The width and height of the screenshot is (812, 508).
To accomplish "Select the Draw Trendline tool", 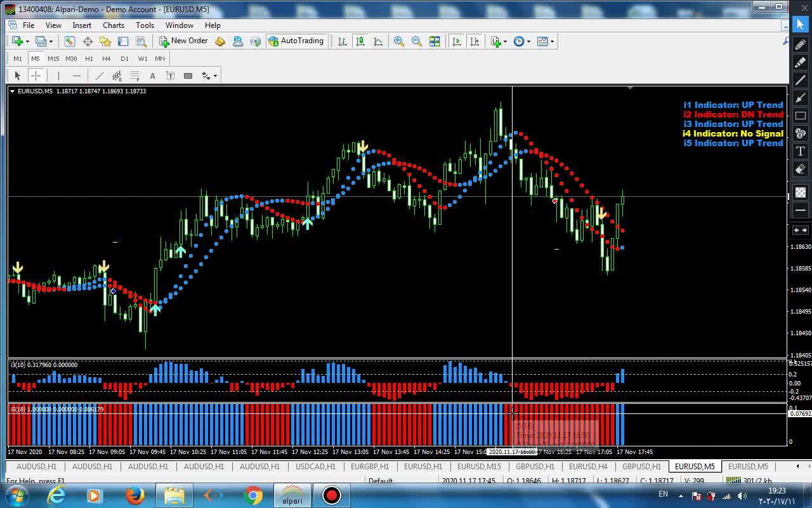I will coord(99,76).
